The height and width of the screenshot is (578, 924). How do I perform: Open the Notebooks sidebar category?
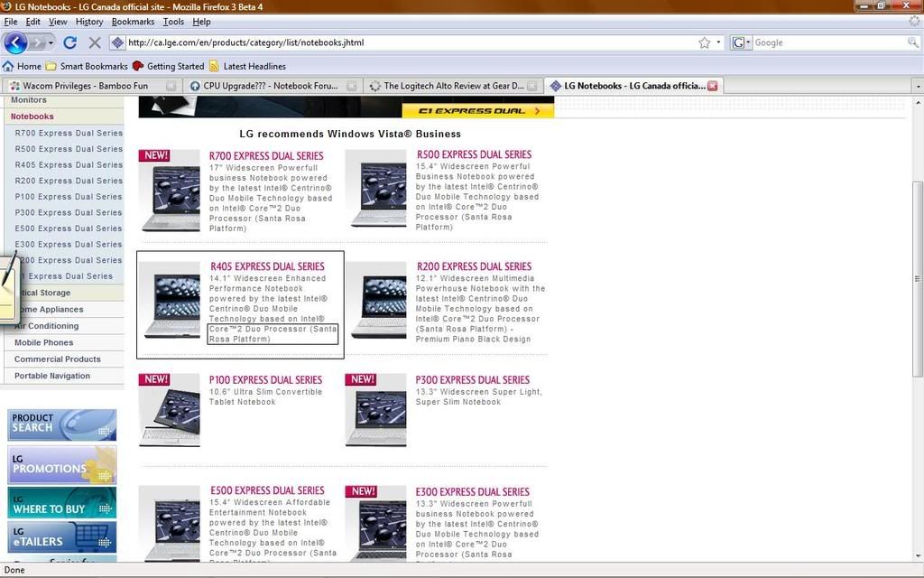[x=32, y=117]
